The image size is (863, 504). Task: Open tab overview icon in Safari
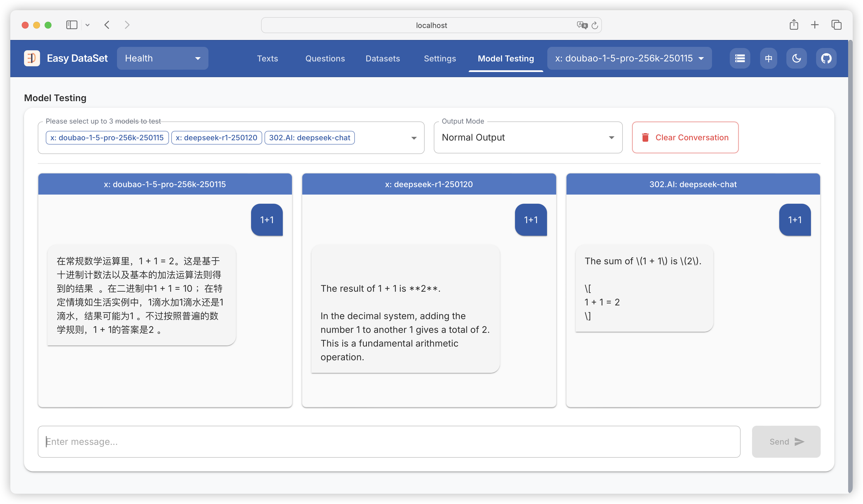[836, 25]
